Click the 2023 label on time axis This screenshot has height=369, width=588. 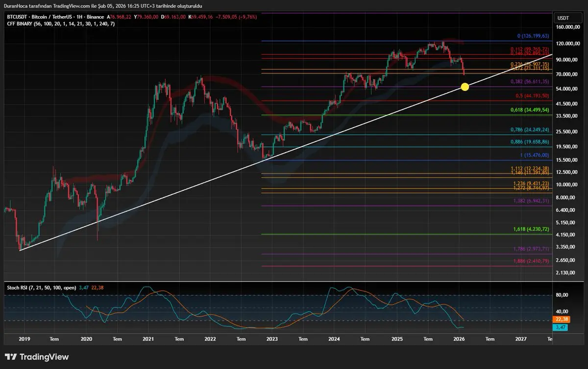pos(272,339)
